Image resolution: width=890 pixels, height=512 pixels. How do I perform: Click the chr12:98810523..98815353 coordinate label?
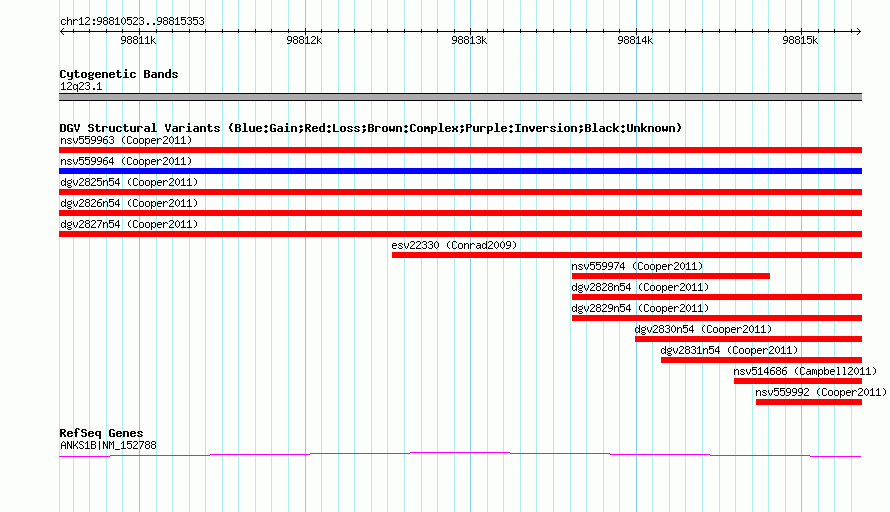[x=132, y=22]
